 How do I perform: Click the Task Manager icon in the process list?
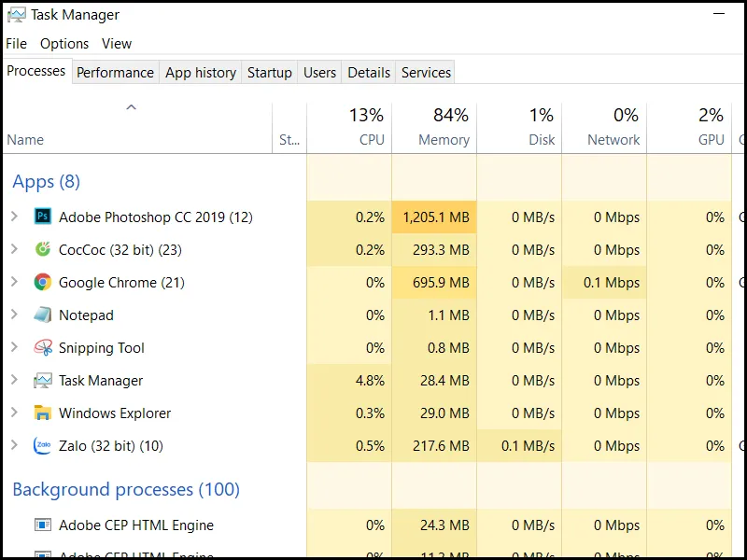point(43,380)
